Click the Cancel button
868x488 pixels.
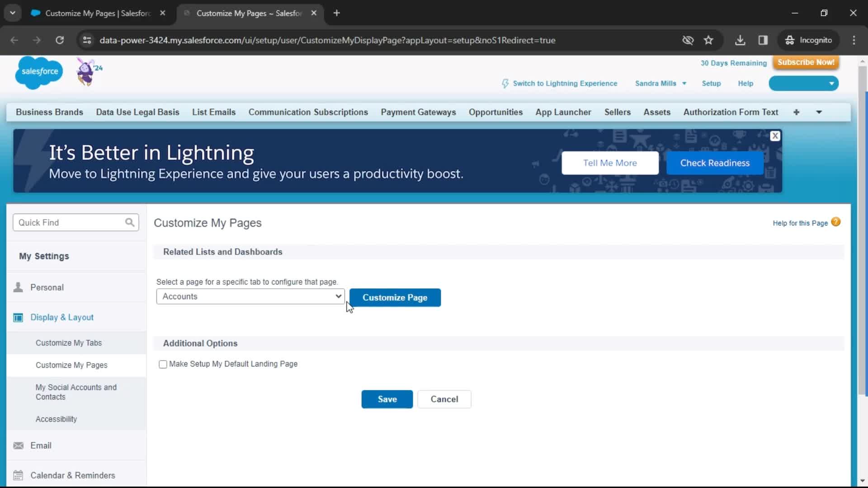[x=444, y=399]
